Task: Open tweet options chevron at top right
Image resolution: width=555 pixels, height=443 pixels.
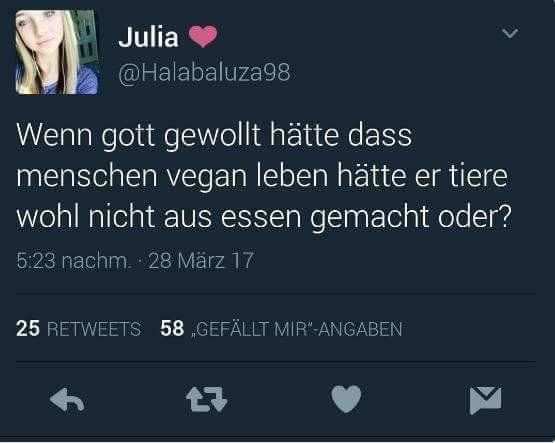Action: point(510,33)
